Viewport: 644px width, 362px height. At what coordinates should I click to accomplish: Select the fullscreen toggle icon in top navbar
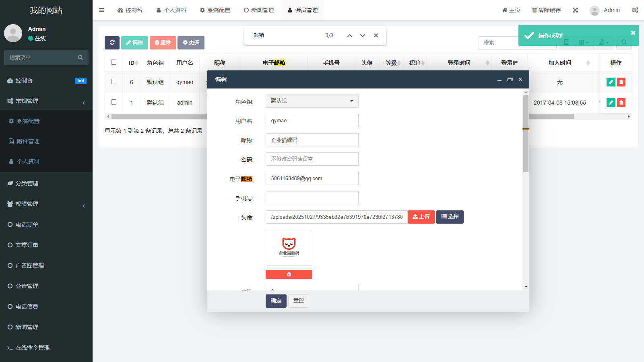pyautogui.click(x=575, y=10)
